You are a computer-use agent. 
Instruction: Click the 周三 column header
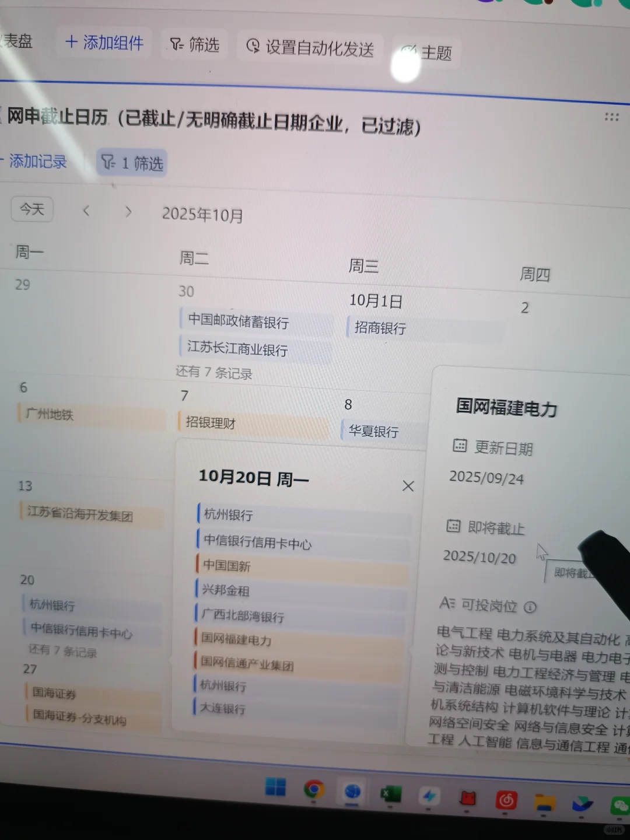coord(363,266)
